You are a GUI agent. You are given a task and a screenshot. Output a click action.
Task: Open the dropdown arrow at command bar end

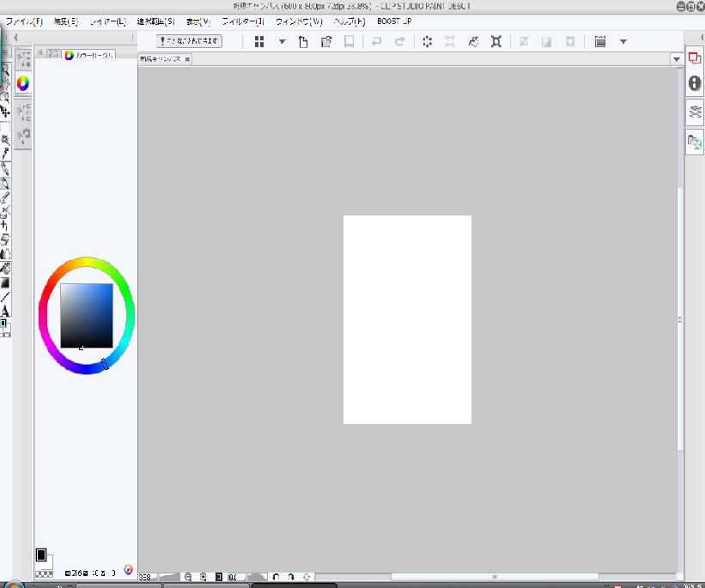click(623, 41)
